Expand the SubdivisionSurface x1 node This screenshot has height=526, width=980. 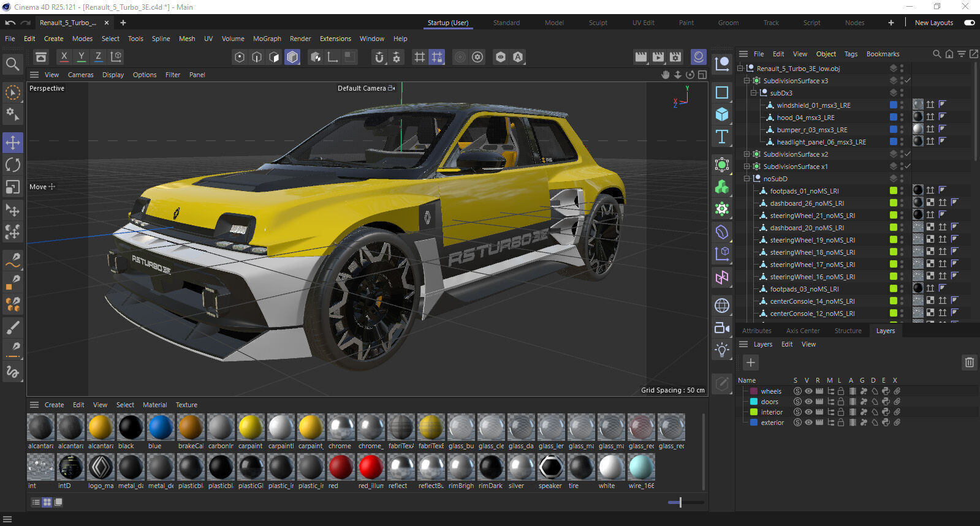[x=746, y=167]
